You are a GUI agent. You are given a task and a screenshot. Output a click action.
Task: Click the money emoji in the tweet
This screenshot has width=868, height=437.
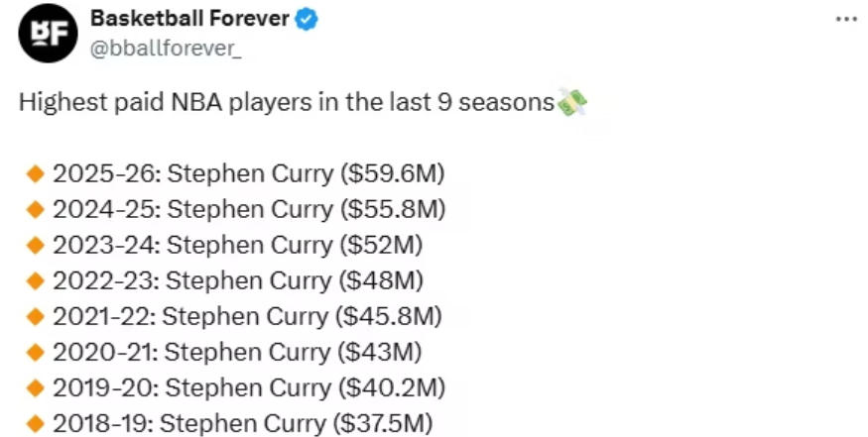[x=572, y=102]
